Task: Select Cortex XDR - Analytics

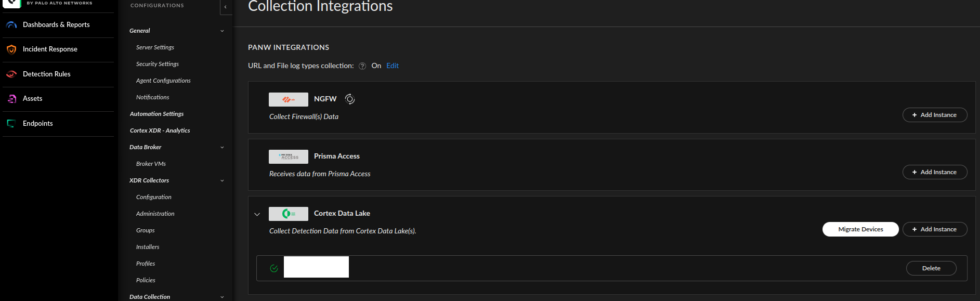Action: pos(160,130)
